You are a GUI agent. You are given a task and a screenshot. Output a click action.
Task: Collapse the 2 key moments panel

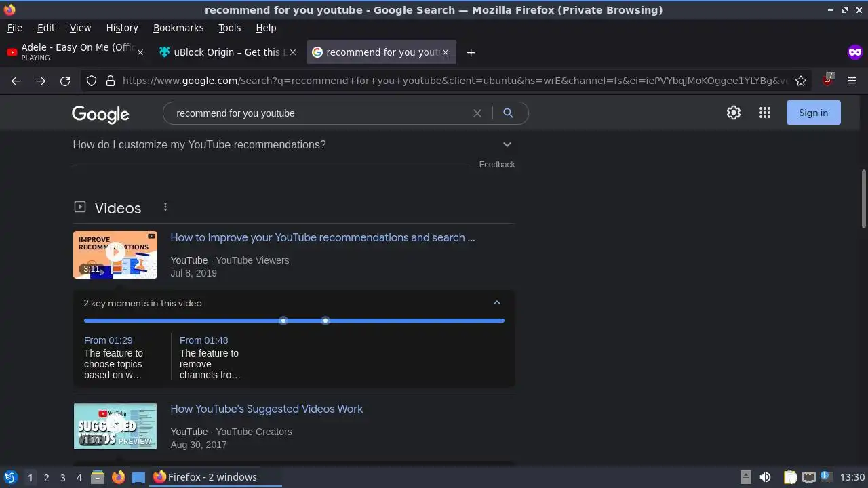click(x=497, y=303)
